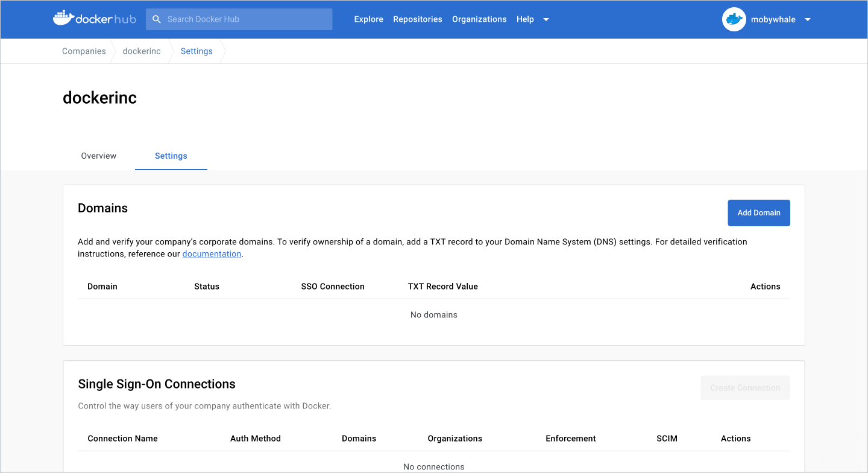Click the search magnifier icon
868x473 pixels.
click(x=157, y=19)
